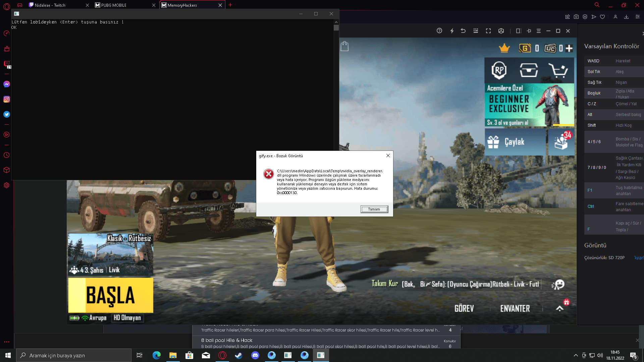Open Steam from the taskbar

238,355
